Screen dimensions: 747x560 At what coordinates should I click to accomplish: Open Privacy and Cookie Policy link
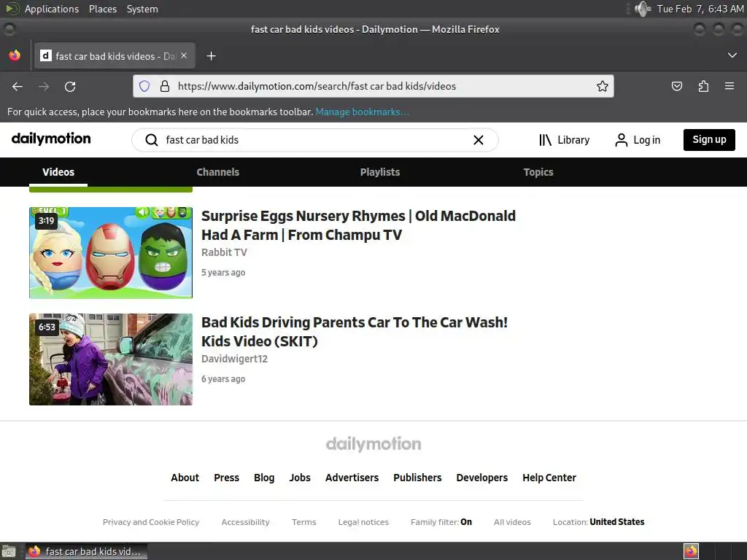pyautogui.click(x=151, y=522)
